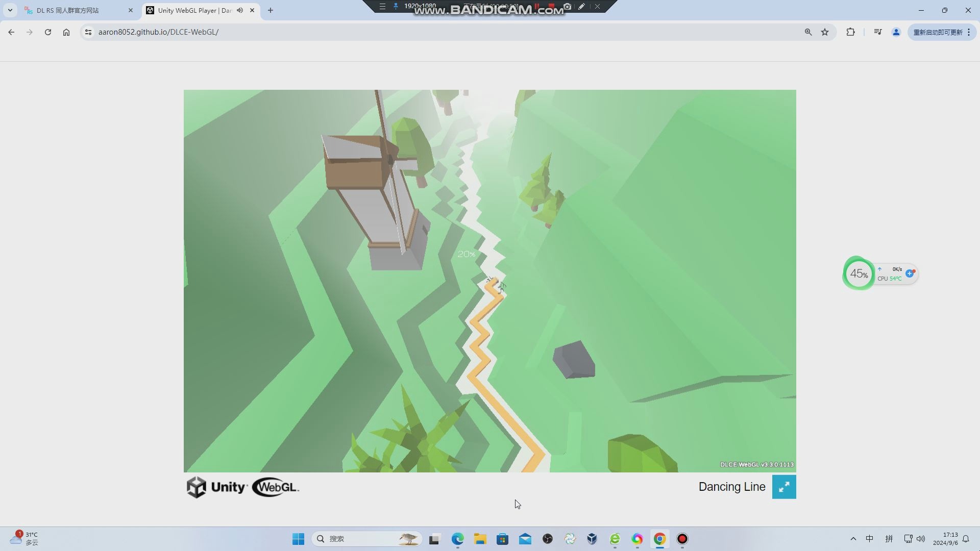Expand the tab search dropdown arrow

coord(10,10)
